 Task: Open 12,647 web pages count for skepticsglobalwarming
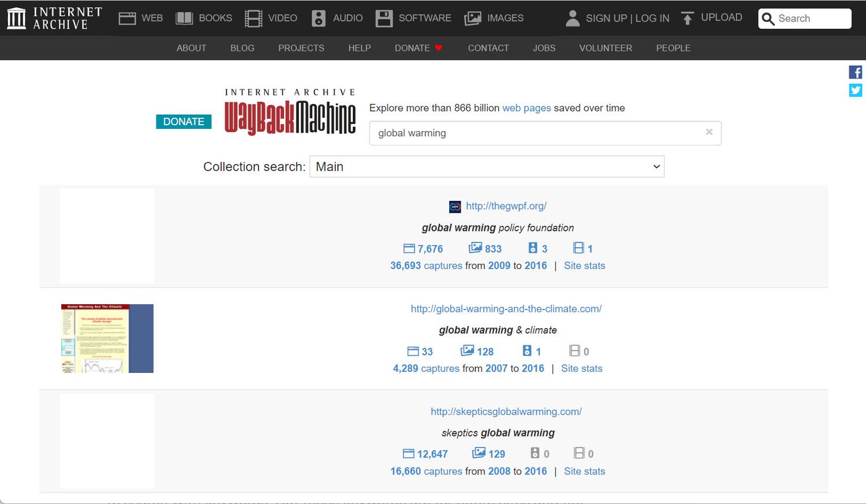[425, 454]
